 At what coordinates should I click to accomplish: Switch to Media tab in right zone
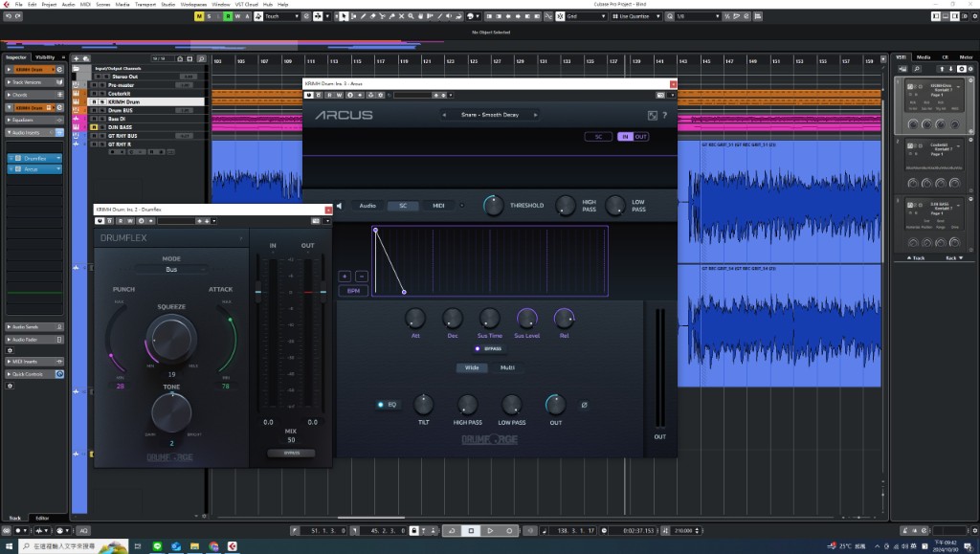924,56
